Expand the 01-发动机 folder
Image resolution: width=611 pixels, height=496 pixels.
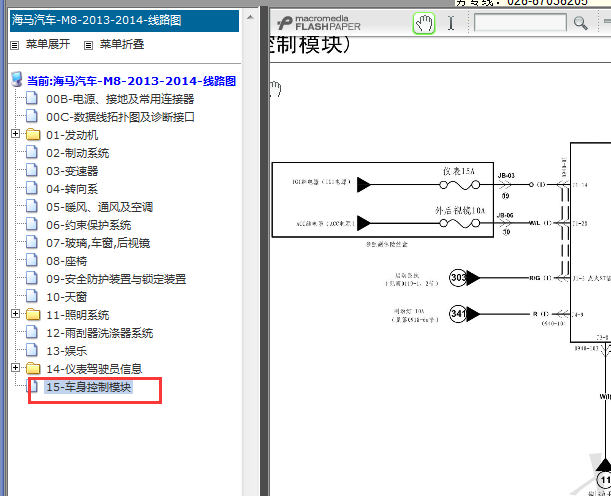[x=15, y=134]
